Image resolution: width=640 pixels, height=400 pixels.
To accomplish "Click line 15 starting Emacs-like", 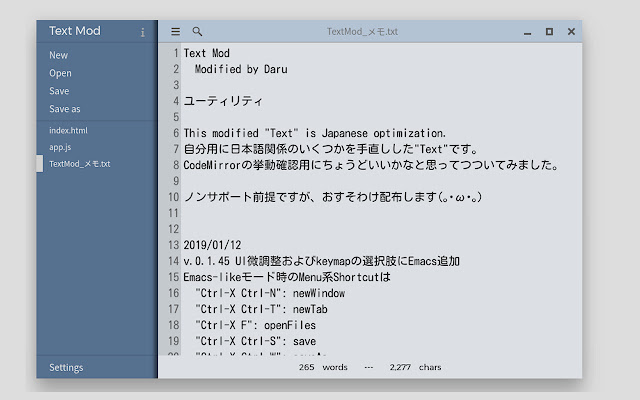I will [x=287, y=277].
